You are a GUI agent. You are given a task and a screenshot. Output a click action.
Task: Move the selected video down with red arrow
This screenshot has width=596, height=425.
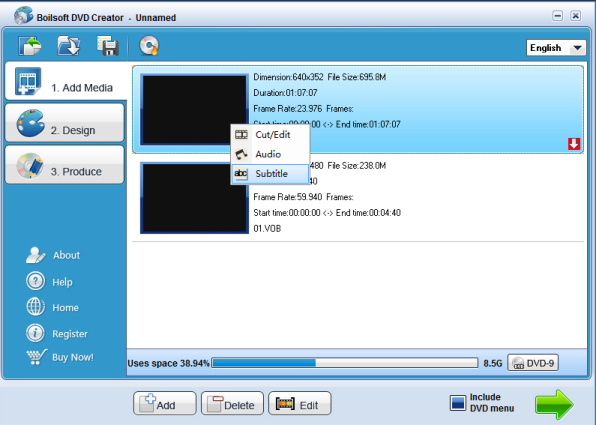pos(574,144)
